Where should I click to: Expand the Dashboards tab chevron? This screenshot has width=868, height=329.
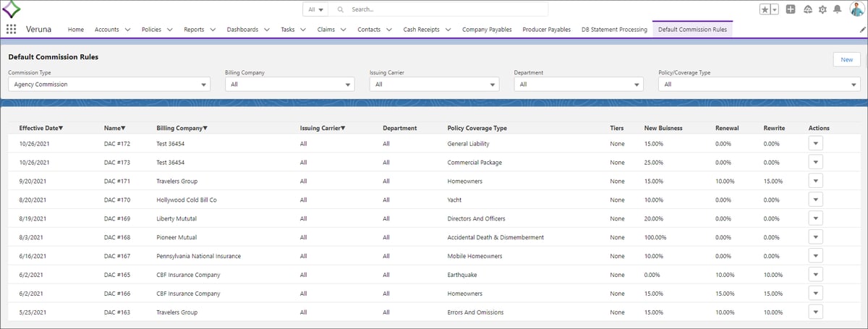click(266, 30)
